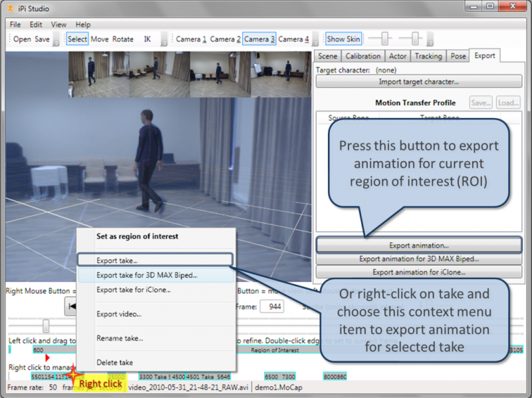The width and height of the screenshot is (532, 398).
Task: Switch to the Actor tab
Action: (397, 56)
